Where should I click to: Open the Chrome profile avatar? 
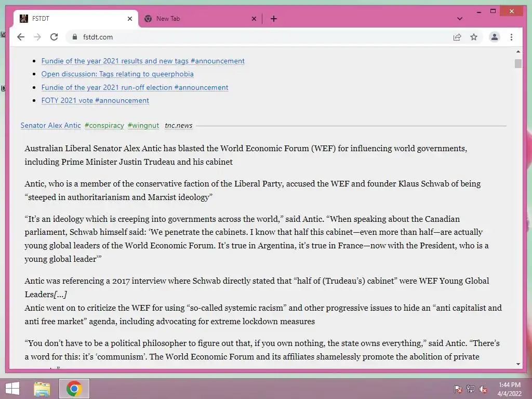click(495, 37)
